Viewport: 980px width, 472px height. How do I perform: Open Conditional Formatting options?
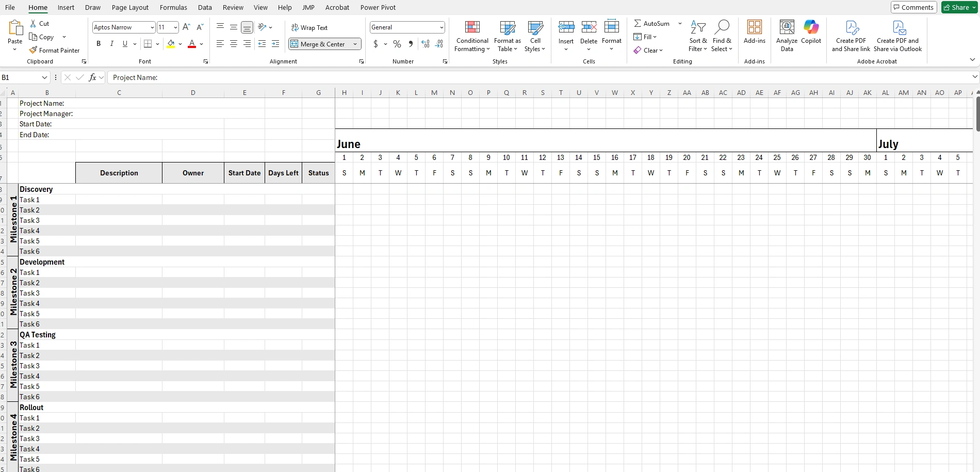tap(471, 36)
